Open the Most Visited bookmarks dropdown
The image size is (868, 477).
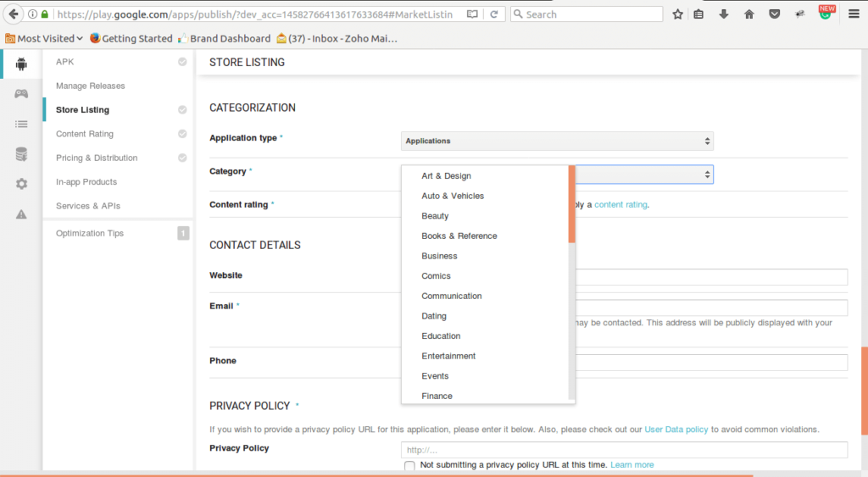click(x=44, y=38)
